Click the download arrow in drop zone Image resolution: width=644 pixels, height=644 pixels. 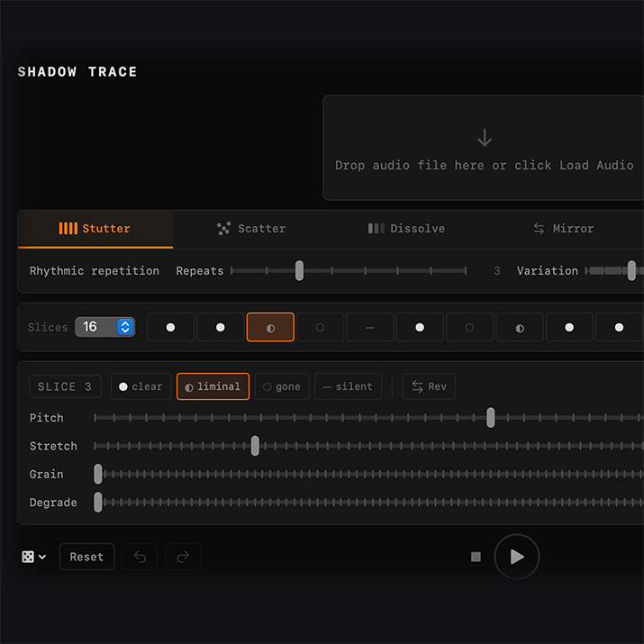pos(485,138)
